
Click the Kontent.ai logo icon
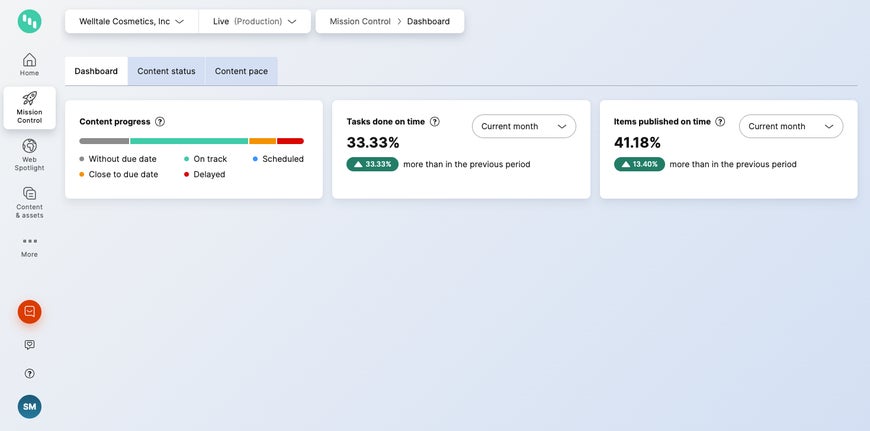pos(29,21)
